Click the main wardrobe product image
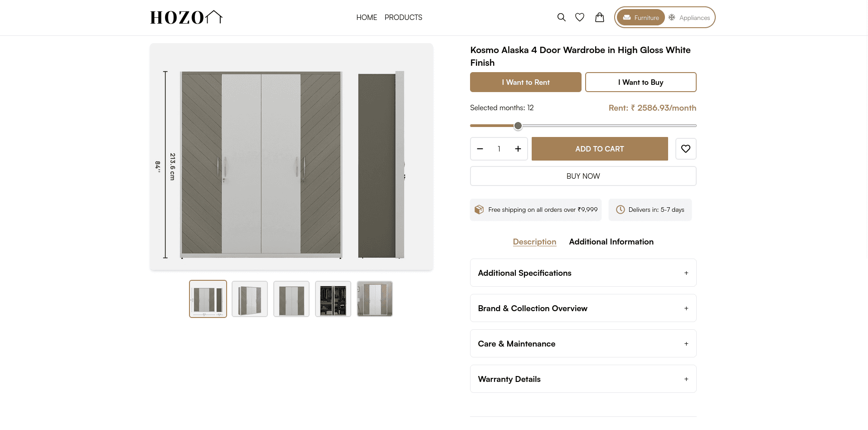The image size is (868, 430). [x=291, y=156]
